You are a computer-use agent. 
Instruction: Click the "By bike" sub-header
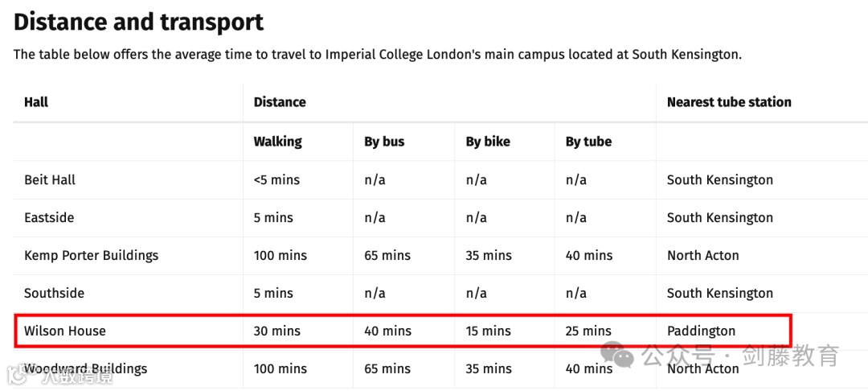pos(487,142)
